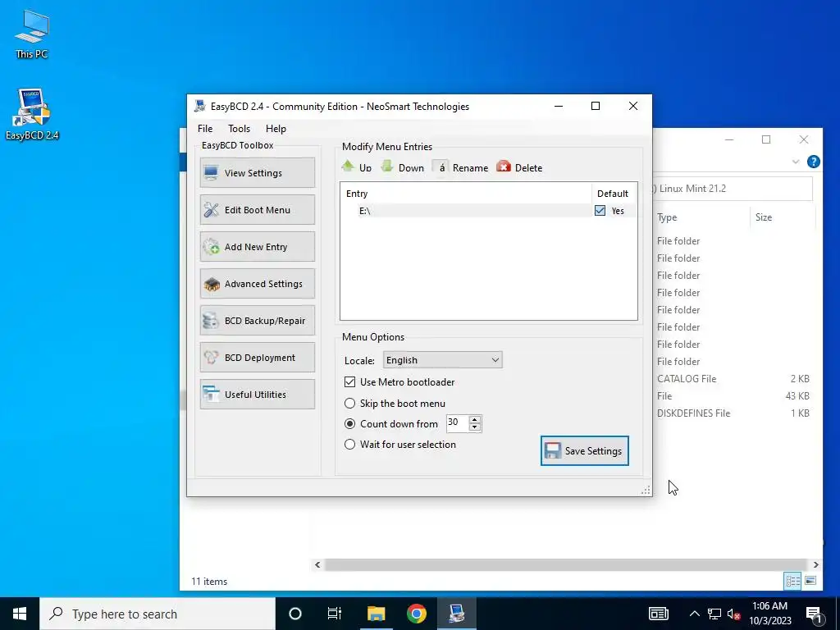Click the EasyBCD window resize grip
840x630 pixels.
[646, 490]
